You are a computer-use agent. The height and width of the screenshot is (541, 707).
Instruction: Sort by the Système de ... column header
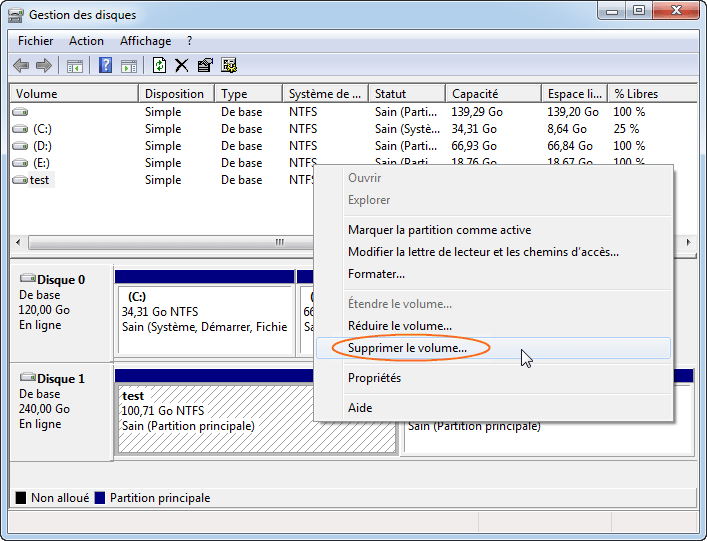pyautogui.click(x=326, y=94)
